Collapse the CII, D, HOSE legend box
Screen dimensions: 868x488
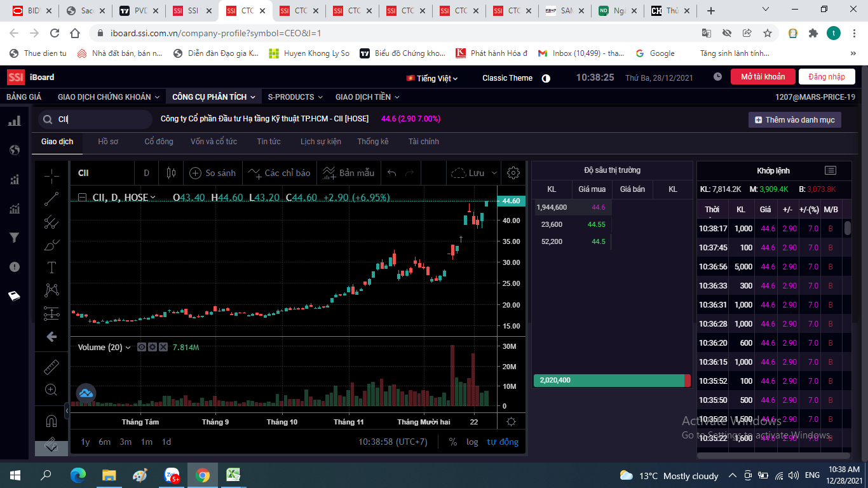[83, 198]
